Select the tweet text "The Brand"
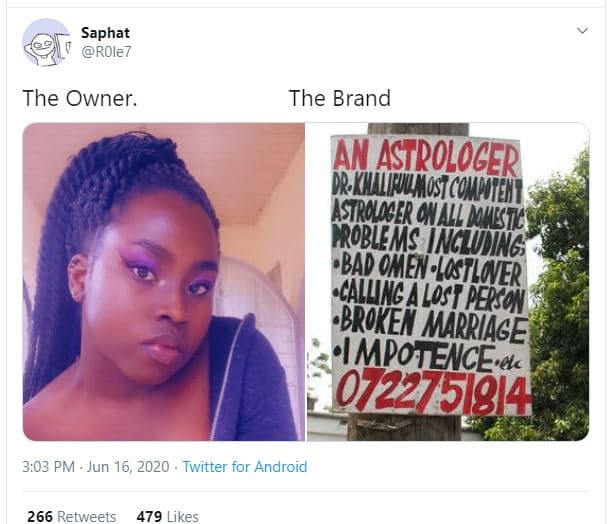 pyautogui.click(x=340, y=98)
